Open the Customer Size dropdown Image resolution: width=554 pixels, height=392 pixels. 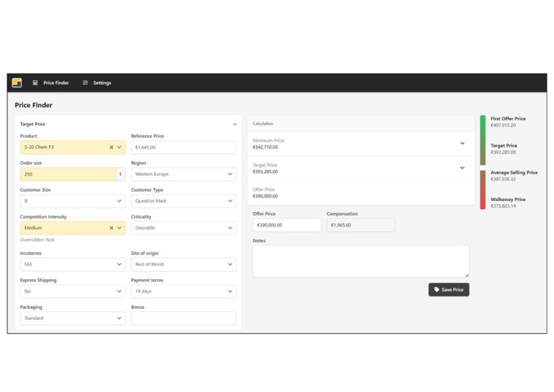click(72, 201)
